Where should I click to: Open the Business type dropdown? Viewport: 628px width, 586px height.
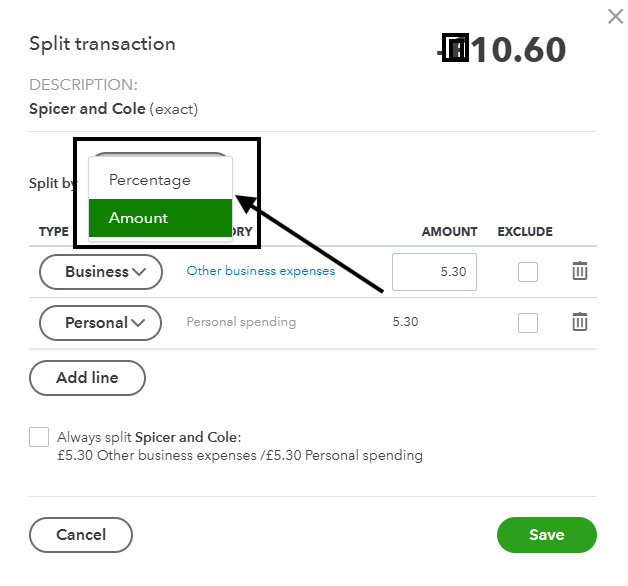100,272
